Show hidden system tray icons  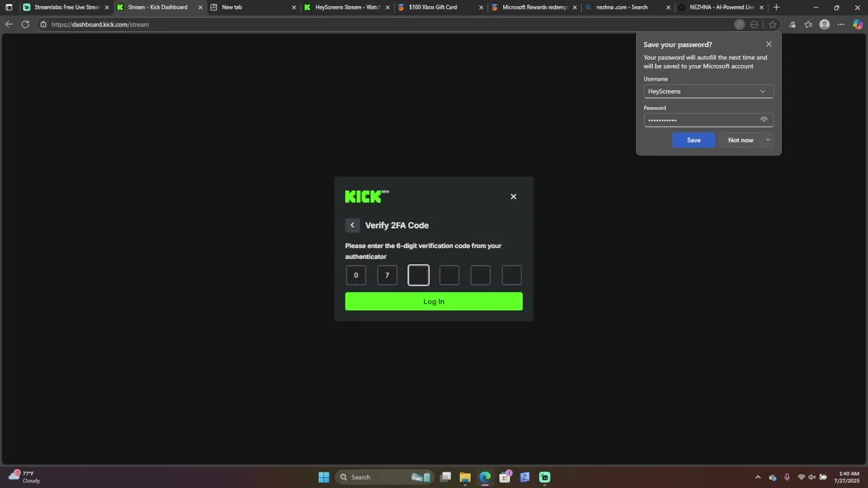758,477
